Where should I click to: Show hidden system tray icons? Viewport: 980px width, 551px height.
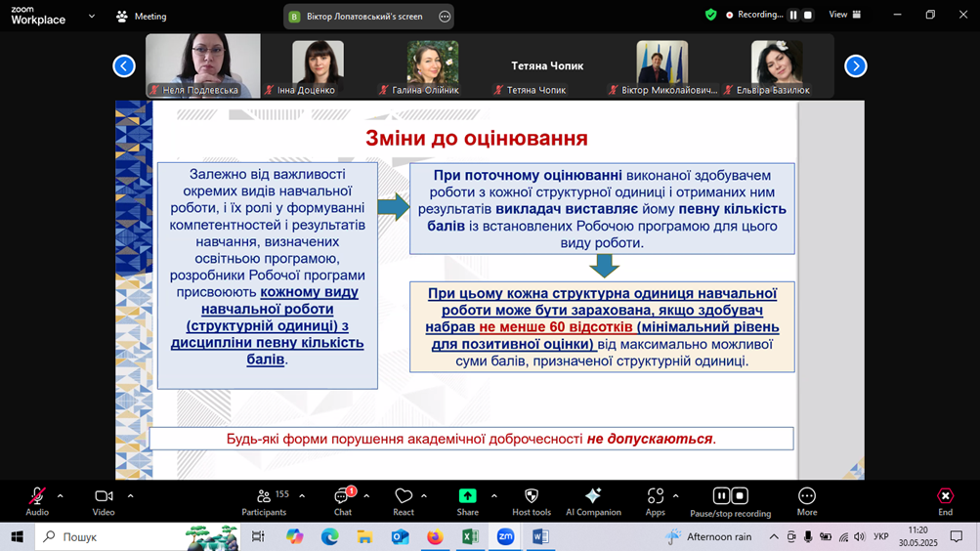(x=774, y=536)
